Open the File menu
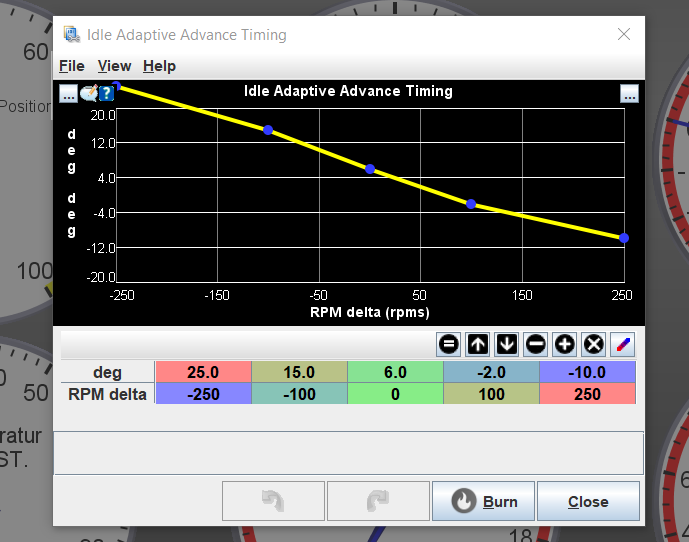 (x=72, y=66)
